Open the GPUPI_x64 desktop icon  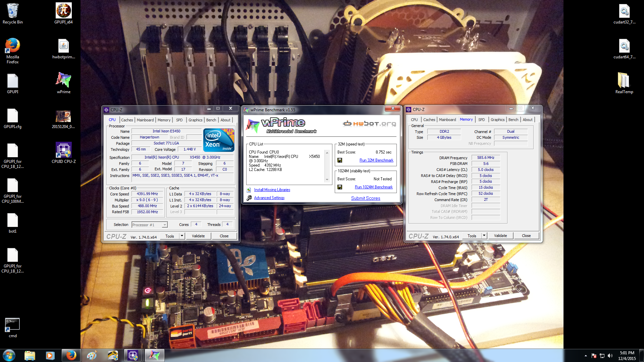pyautogui.click(x=63, y=13)
